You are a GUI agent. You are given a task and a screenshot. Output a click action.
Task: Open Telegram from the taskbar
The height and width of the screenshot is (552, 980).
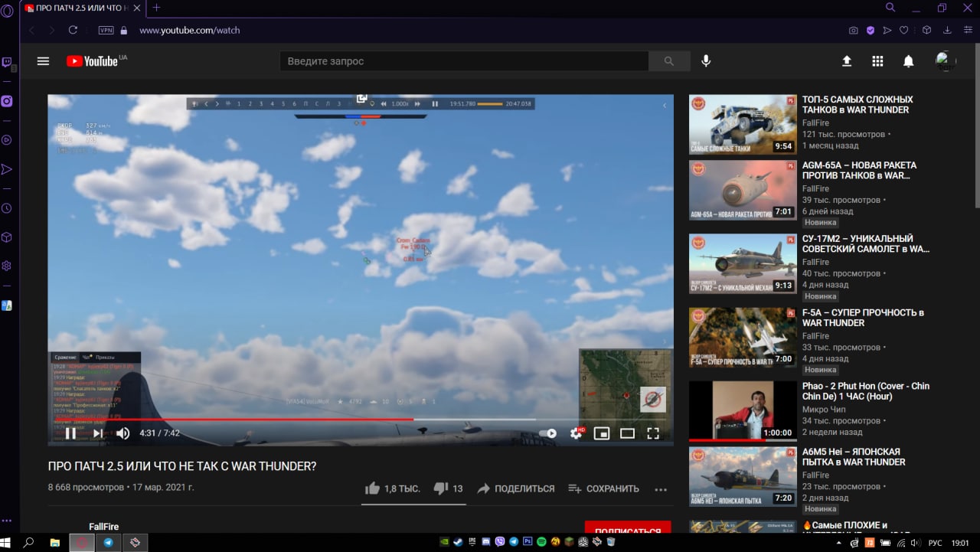(108, 542)
